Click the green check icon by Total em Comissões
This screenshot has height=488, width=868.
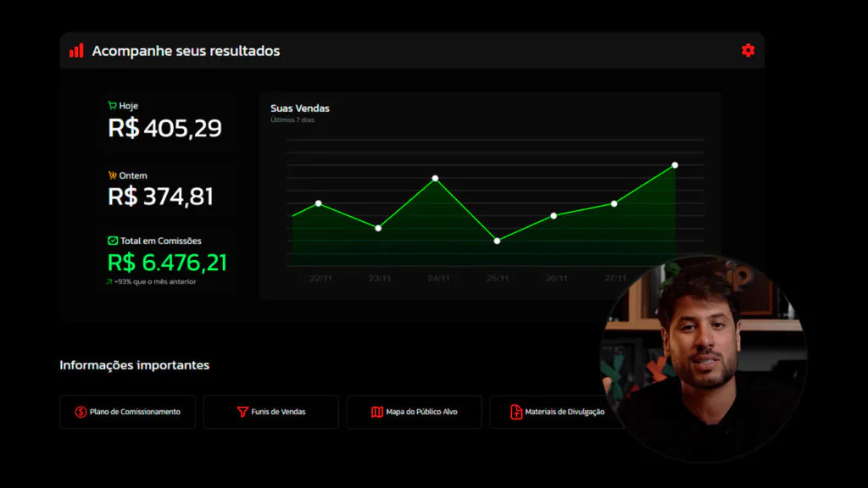click(113, 241)
